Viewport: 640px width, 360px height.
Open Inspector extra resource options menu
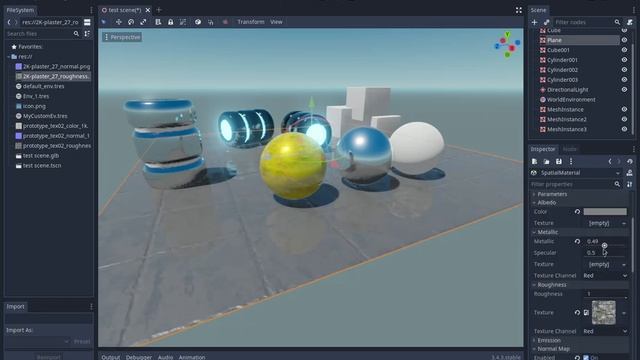pyautogui.click(x=571, y=162)
